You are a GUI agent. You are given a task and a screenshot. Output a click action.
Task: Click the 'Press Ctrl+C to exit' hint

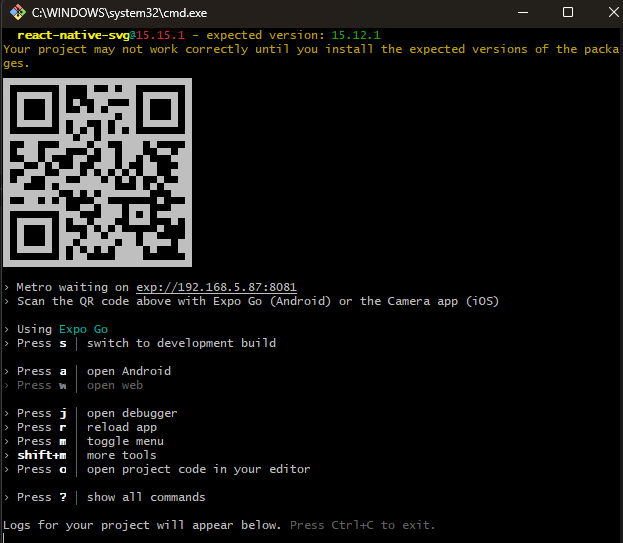click(x=362, y=525)
